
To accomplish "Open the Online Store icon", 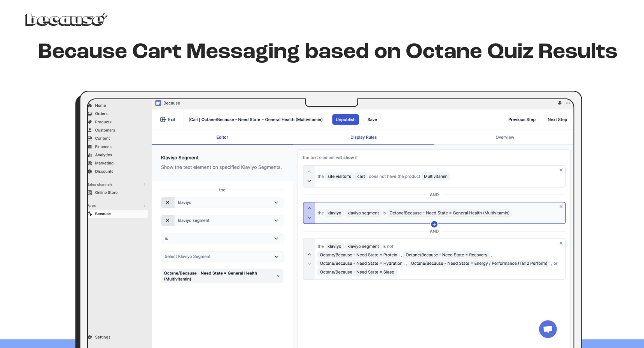I will (x=90, y=193).
